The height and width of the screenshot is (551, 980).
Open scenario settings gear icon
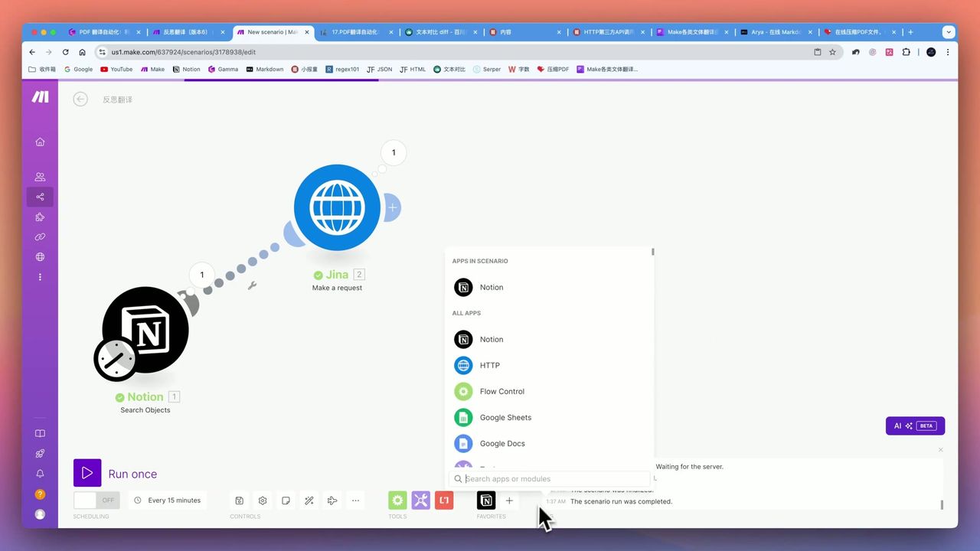263,500
